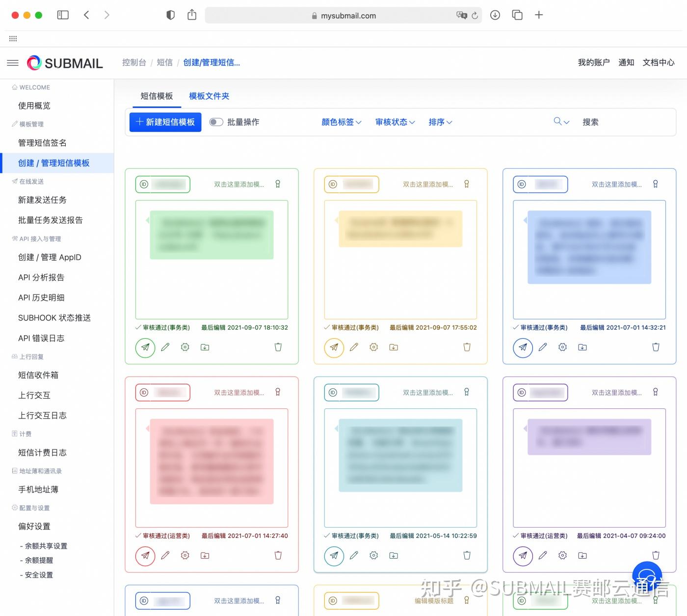Send the template edited 2021-09-07 17:55:02
The width and height of the screenshot is (687, 616).
[x=334, y=348]
